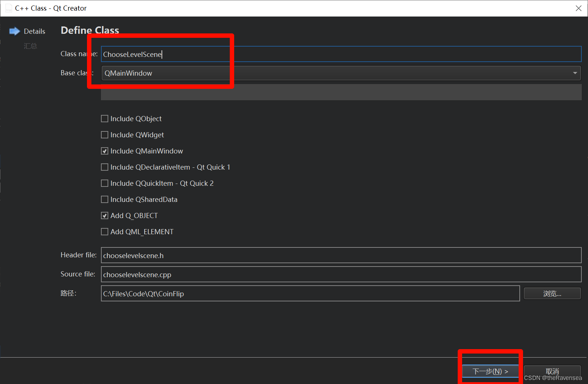Close the C++ Class dialog window
Image resolution: width=588 pixels, height=384 pixels.
click(x=578, y=8)
